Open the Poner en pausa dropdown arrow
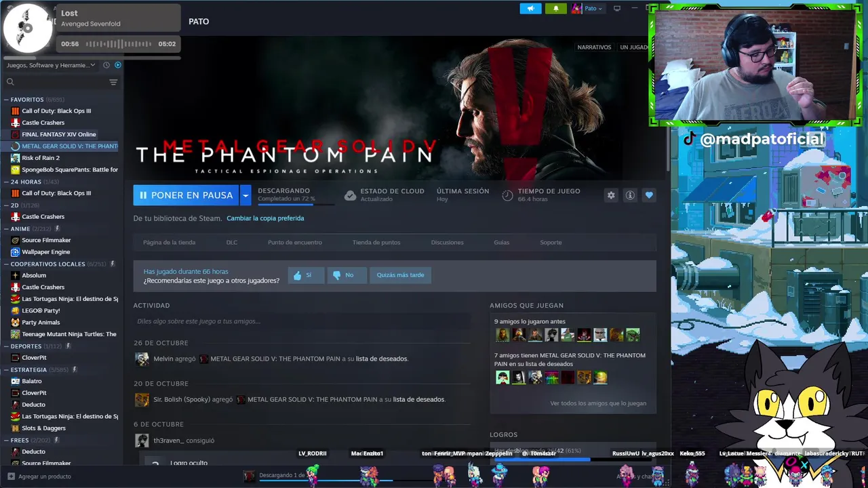868x488 pixels. point(245,195)
